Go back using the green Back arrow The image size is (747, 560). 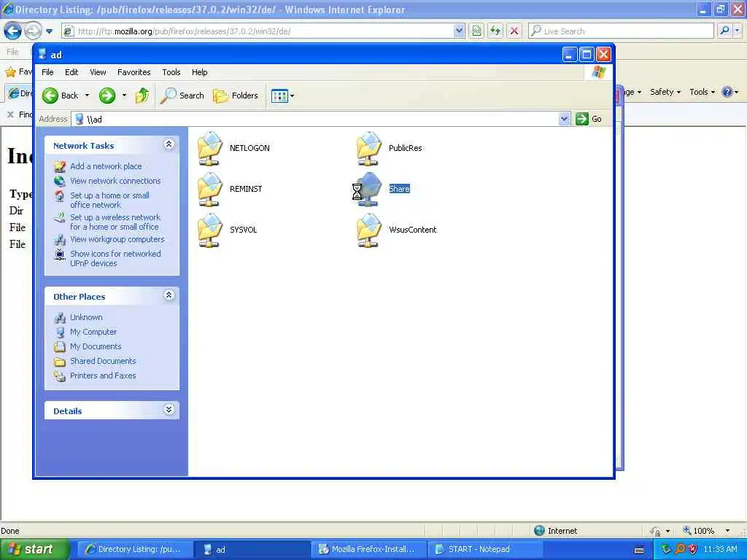coord(60,96)
